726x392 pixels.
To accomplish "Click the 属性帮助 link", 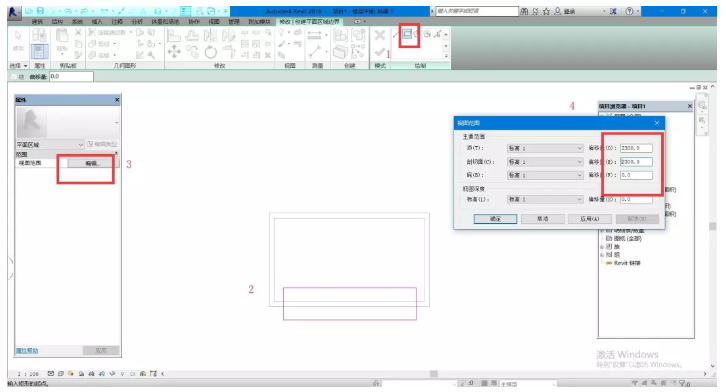I will coord(27,351).
